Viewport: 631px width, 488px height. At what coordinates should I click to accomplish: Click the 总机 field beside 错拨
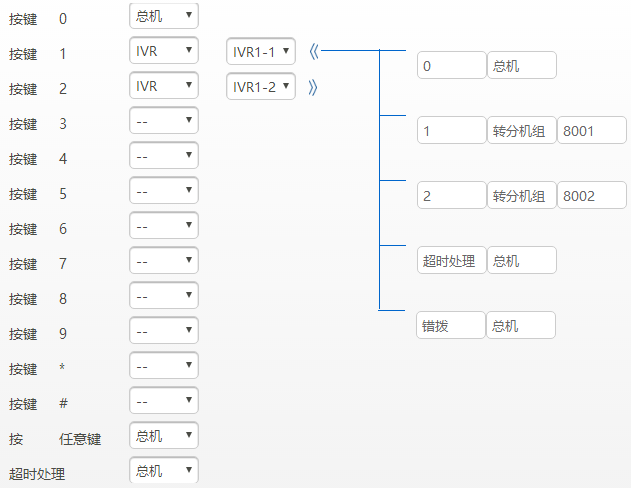521,326
